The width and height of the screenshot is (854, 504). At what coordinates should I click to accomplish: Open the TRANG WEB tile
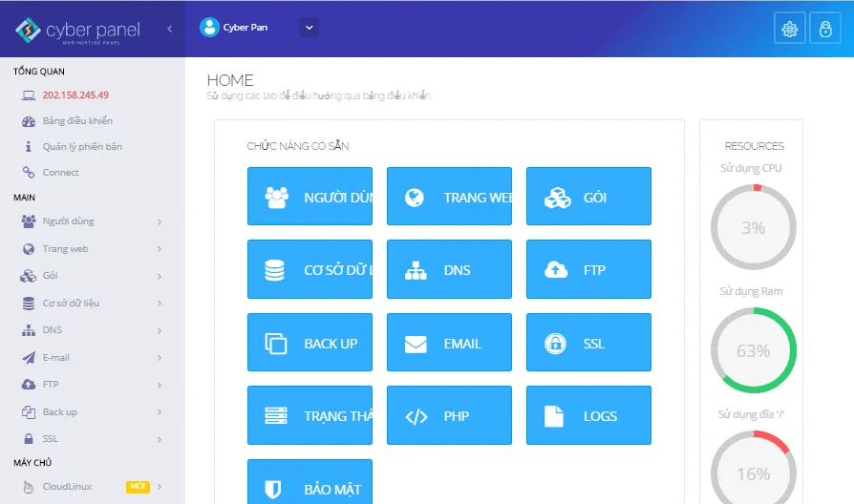(449, 196)
